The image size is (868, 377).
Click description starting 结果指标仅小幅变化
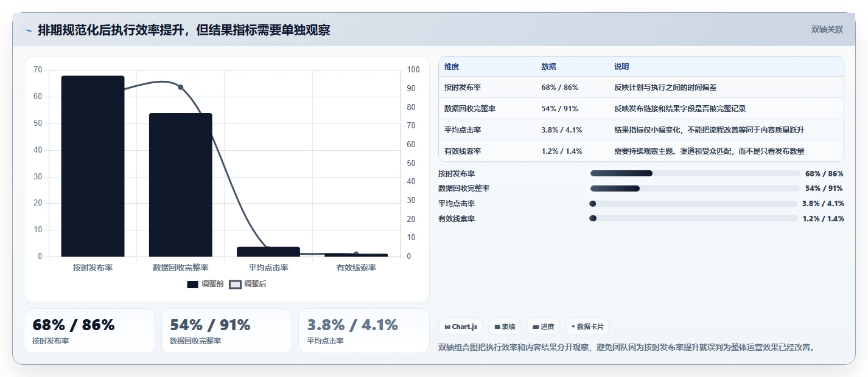(709, 130)
